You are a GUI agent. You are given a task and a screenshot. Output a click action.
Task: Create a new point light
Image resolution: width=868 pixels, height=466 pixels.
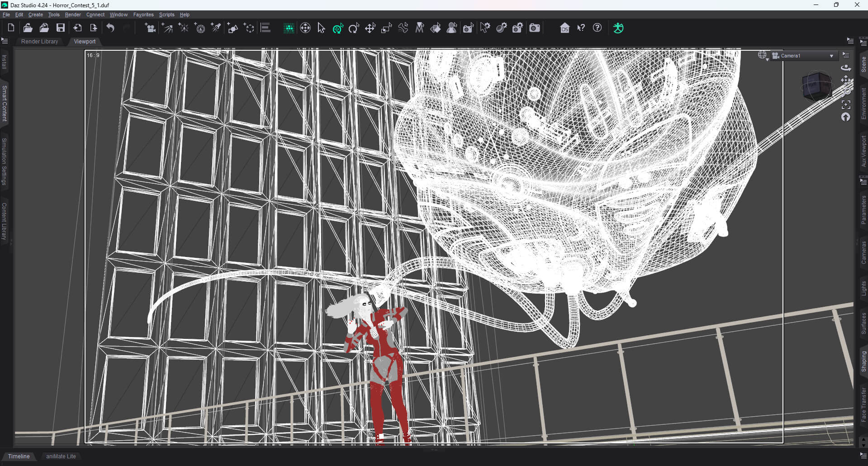183,28
